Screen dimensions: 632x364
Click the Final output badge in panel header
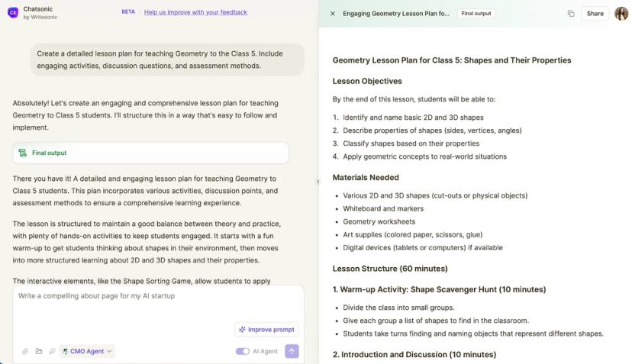coord(476,13)
